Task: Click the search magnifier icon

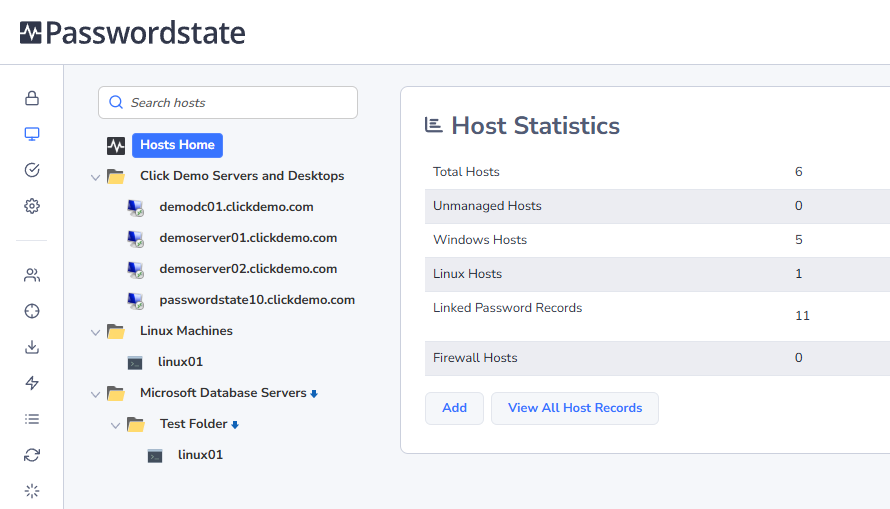Action: (116, 102)
